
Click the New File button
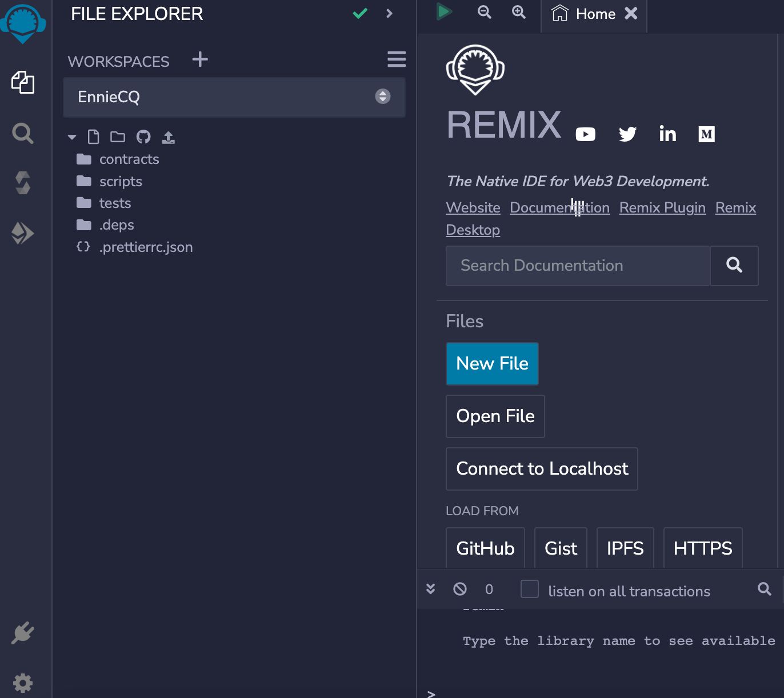pyautogui.click(x=492, y=364)
